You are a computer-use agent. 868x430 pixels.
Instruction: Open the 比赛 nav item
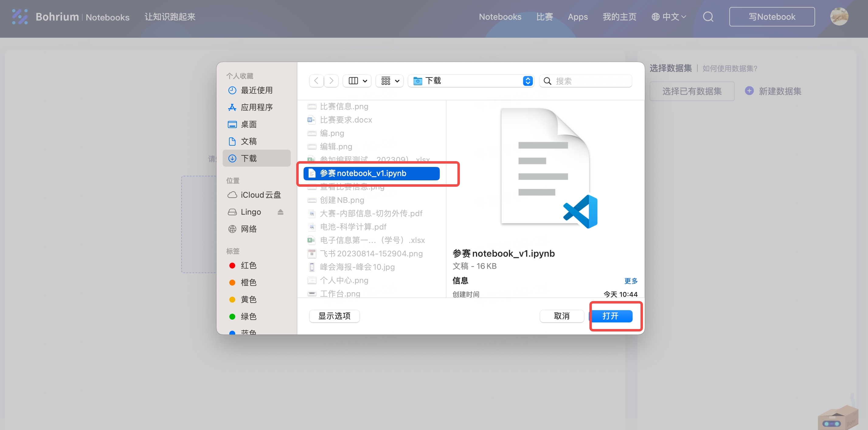544,16
